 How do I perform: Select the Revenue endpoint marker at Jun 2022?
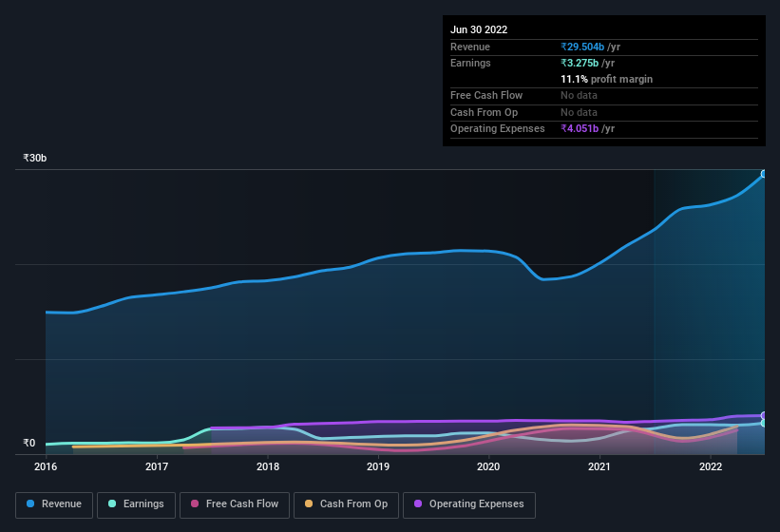point(764,174)
